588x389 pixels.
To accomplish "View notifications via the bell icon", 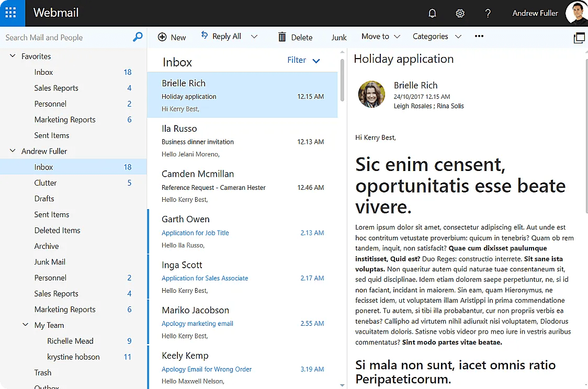I will coord(432,13).
